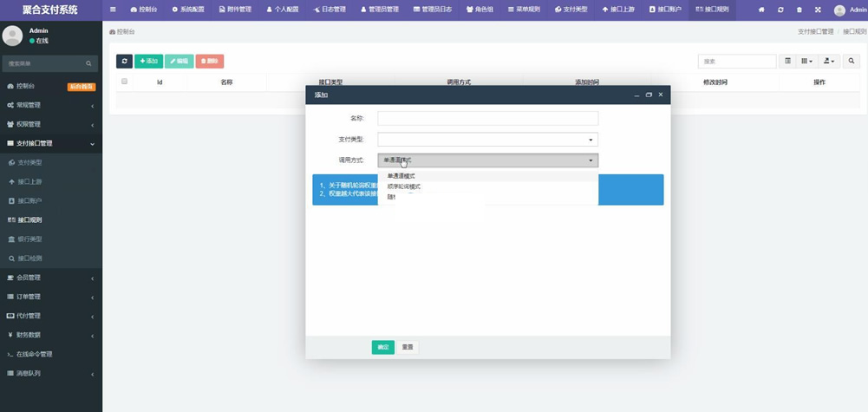
Task: Expand the 会员管理 sidebar menu
Action: (51, 278)
